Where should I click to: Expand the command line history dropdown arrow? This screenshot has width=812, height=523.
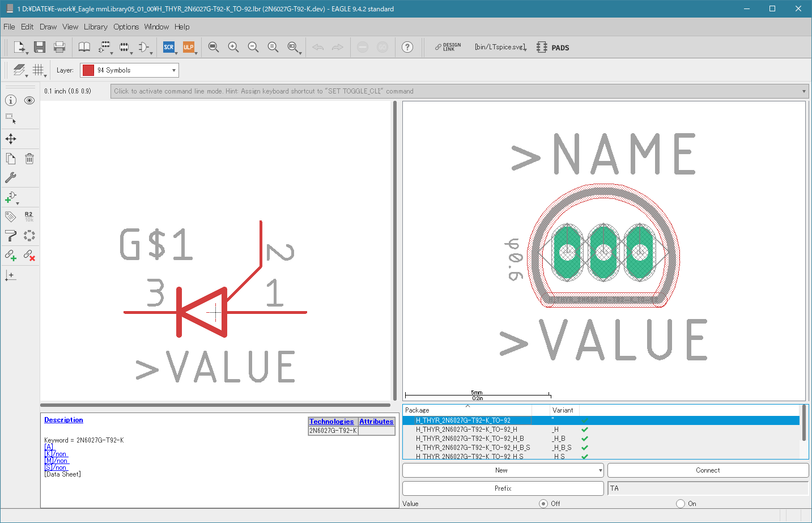tap(804, 91)
